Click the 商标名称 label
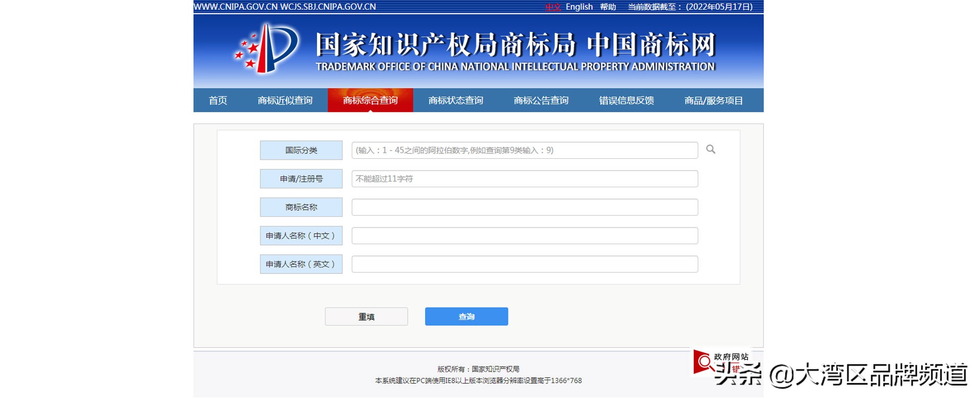 (301, 207)
